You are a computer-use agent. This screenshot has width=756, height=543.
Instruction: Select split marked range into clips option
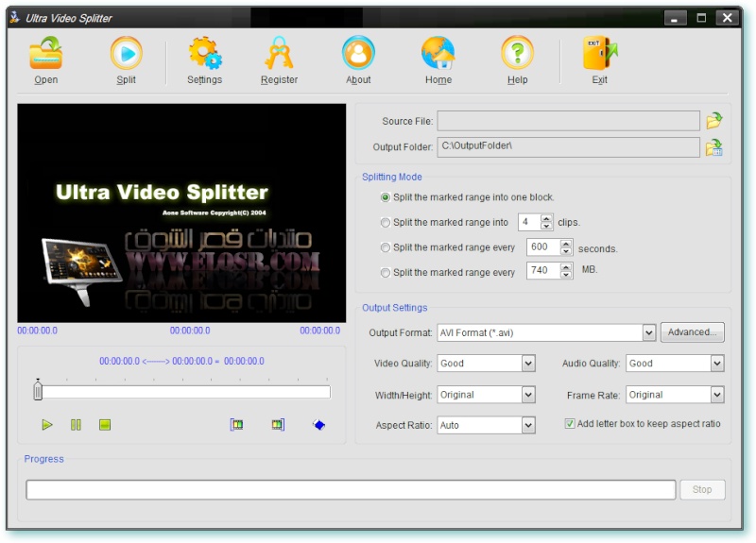tap(386, 223)
